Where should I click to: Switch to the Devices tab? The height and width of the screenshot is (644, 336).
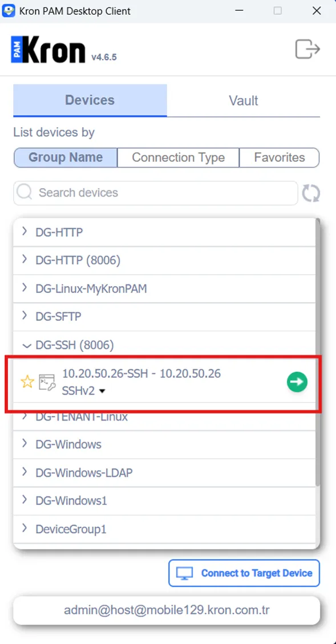90,100
